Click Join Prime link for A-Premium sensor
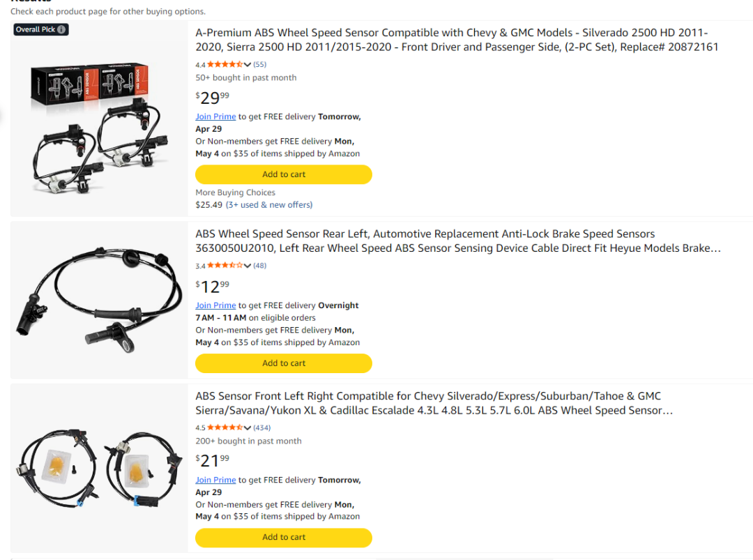This screenshot has height=560, width=753. tap(215, 116)
